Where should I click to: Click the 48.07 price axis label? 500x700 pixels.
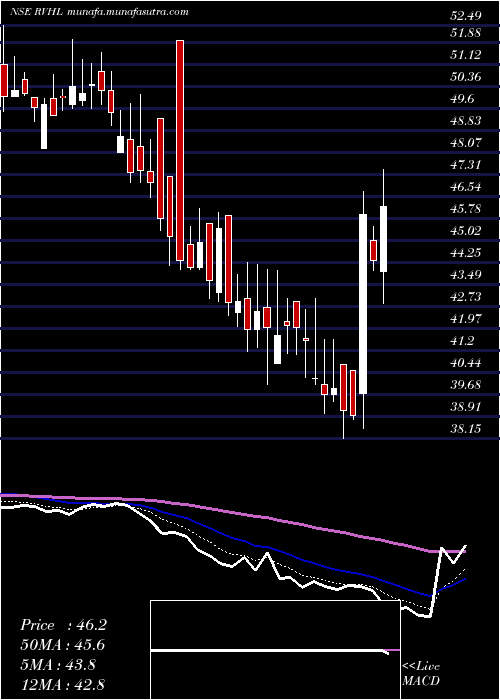(x=466, y=143)
